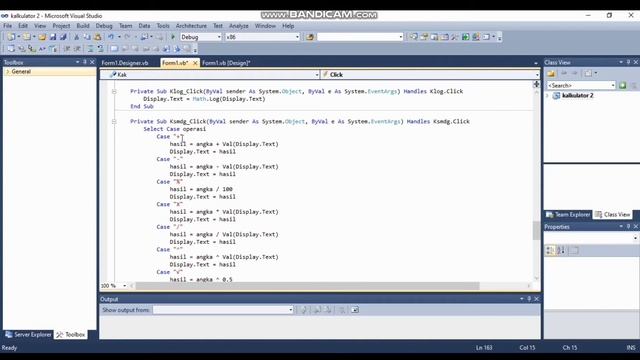Screen dimensions: 640x360
Task: Close the Output panel
Action: pyautogui.click(x=536, y=299)
